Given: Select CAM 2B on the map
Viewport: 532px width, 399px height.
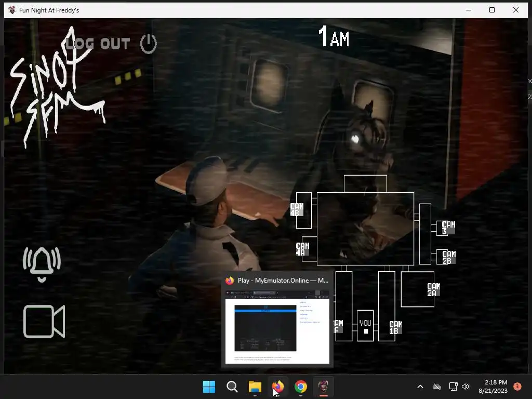Looking at the screenshot, I should coord(448,257).
